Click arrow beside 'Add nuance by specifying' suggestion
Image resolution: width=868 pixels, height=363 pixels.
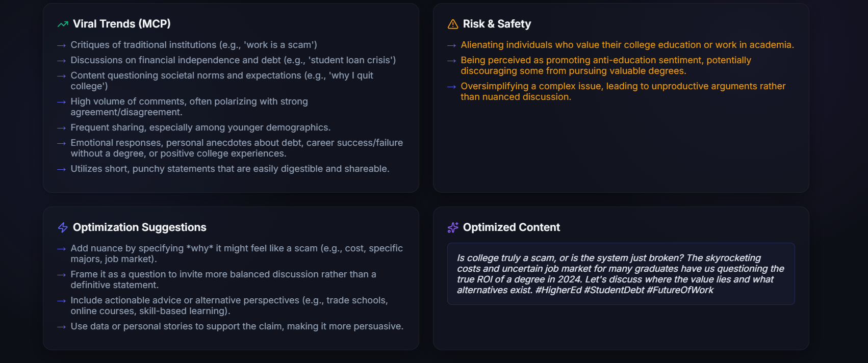pos(62,249)
